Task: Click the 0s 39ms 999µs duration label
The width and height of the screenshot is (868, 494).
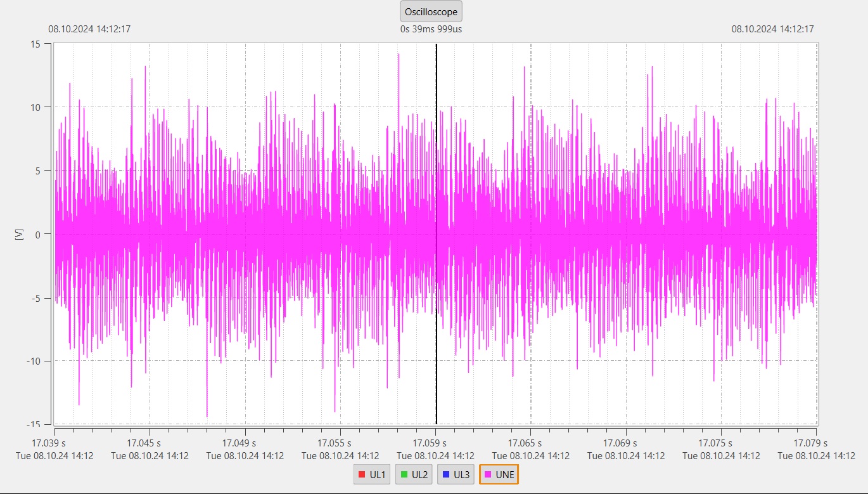Action: (431, 29)
